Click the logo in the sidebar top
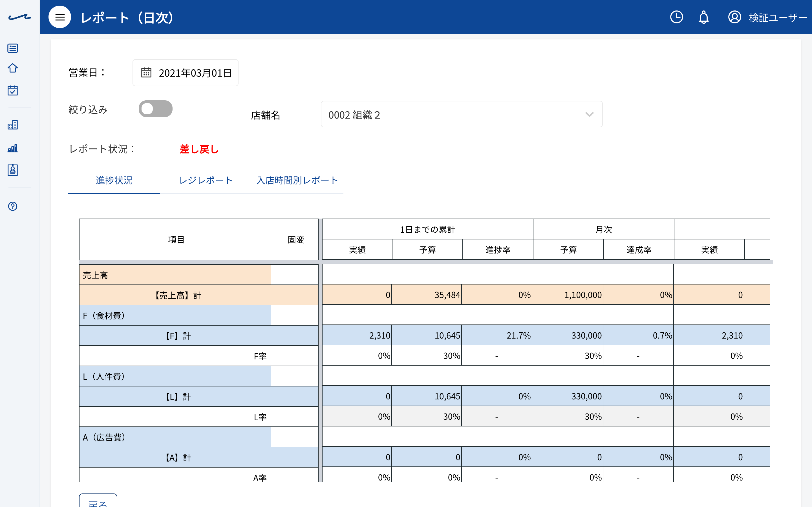 click(x=19, y=17)
